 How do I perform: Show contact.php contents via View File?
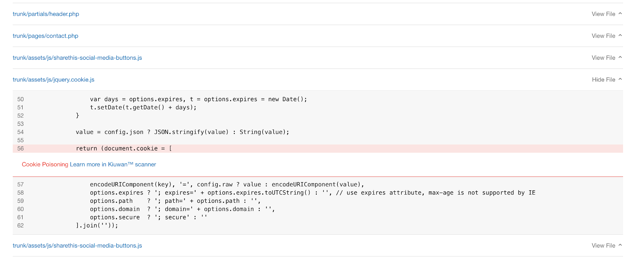pyautogui.click(x=603, y=36)
